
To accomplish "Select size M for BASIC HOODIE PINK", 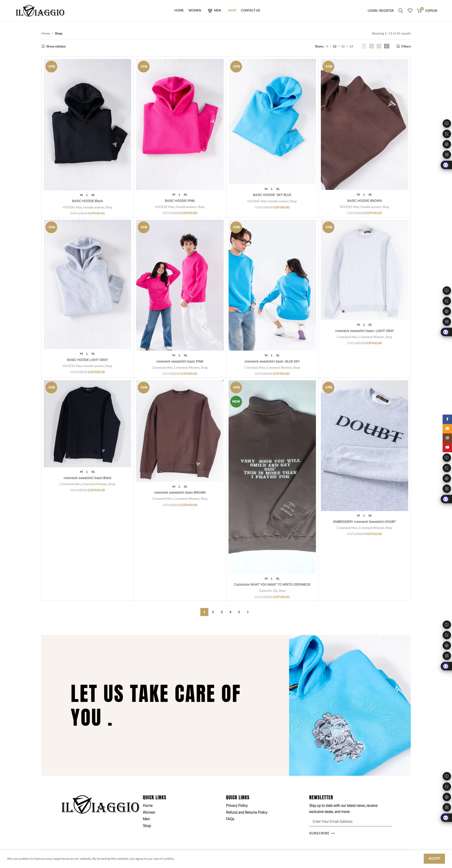I will (x=173, y=195).
